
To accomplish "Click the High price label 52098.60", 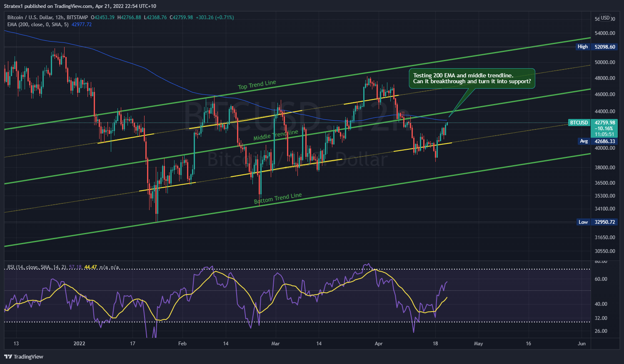I will tap(605, 47).
